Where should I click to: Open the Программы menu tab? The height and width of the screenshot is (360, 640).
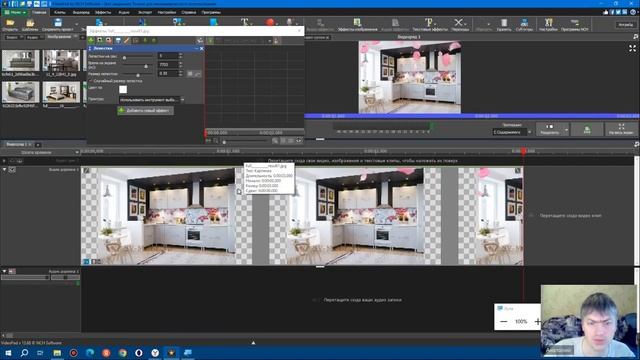211,12
